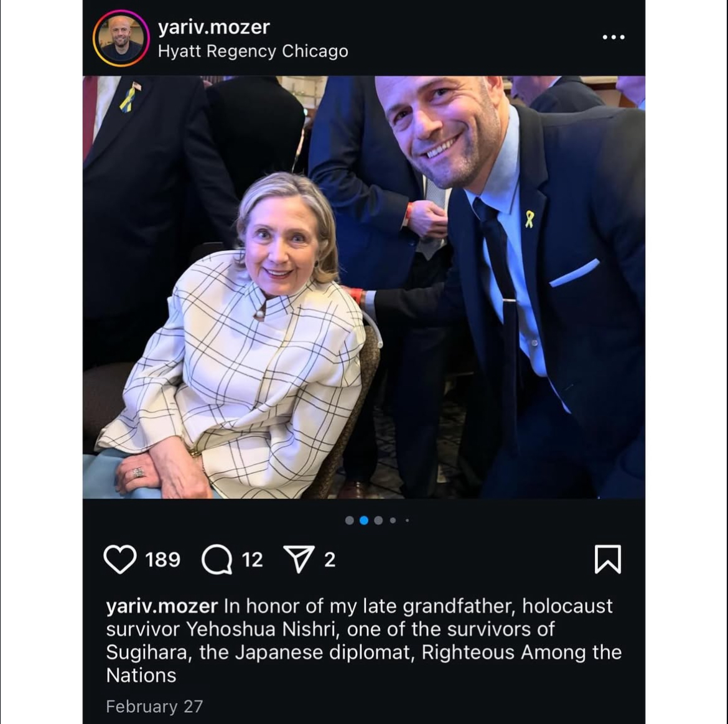Tap the main post photo

coord(364,287)
